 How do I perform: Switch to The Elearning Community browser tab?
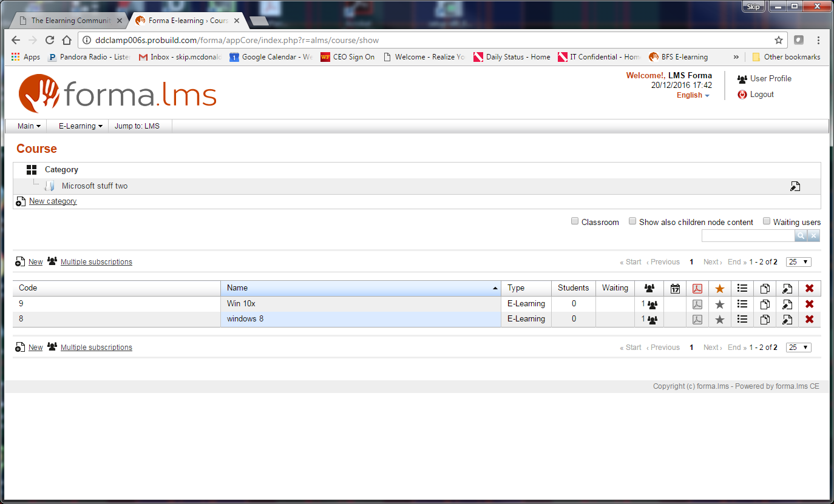(70, 21)
